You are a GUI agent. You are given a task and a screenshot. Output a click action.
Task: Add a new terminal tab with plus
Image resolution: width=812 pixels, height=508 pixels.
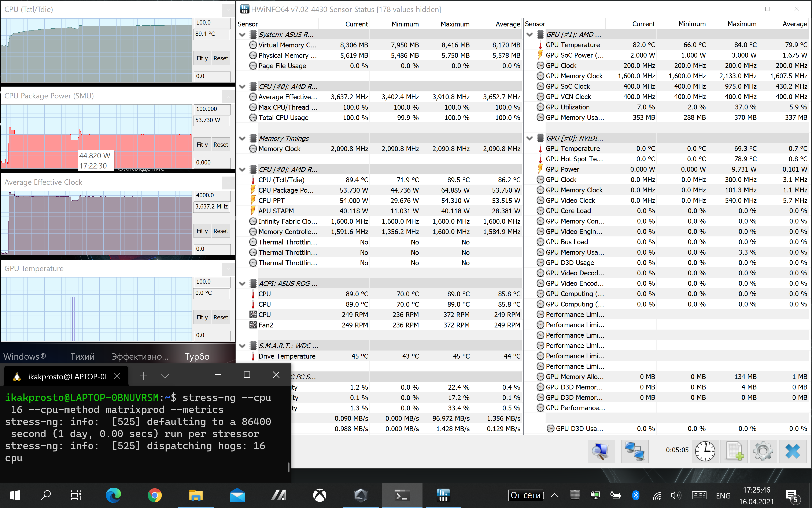[x=143, y=376]
